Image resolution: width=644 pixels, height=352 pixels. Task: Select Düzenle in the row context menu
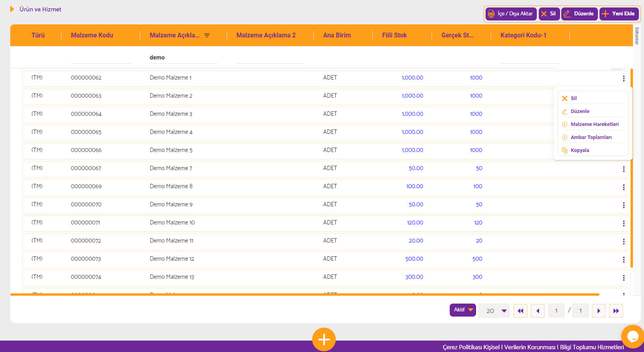tap(592, 111)
